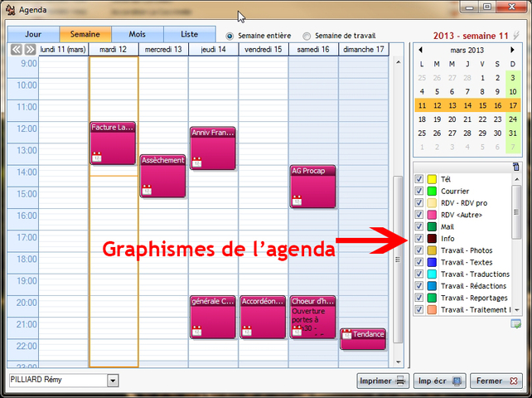Screen dimensions: 532x398
Task: Click reminder icon on Facture appointment
Action: 96,157
